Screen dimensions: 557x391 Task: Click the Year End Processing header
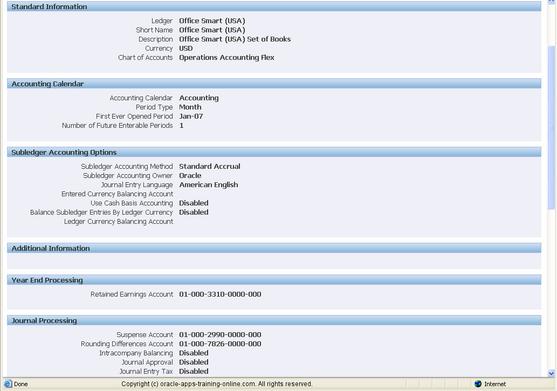[x=274, y=280]
